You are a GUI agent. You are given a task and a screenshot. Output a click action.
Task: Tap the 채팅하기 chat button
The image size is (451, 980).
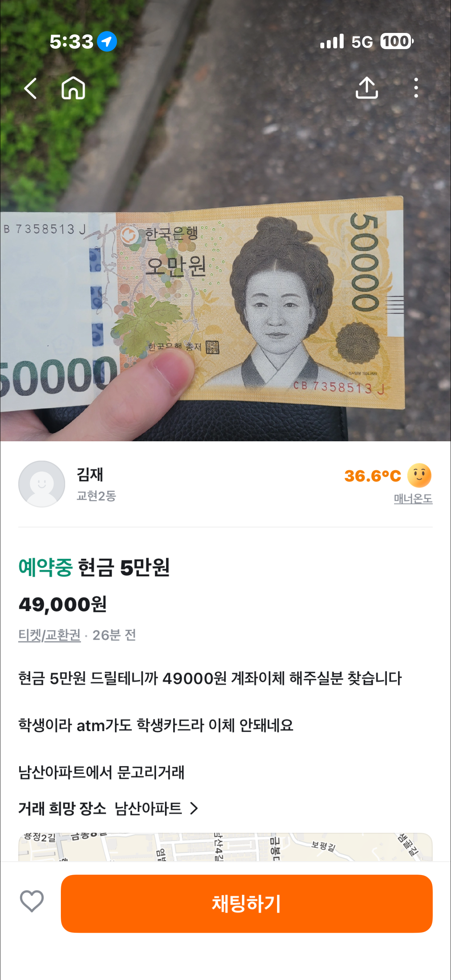coord(246,904)
